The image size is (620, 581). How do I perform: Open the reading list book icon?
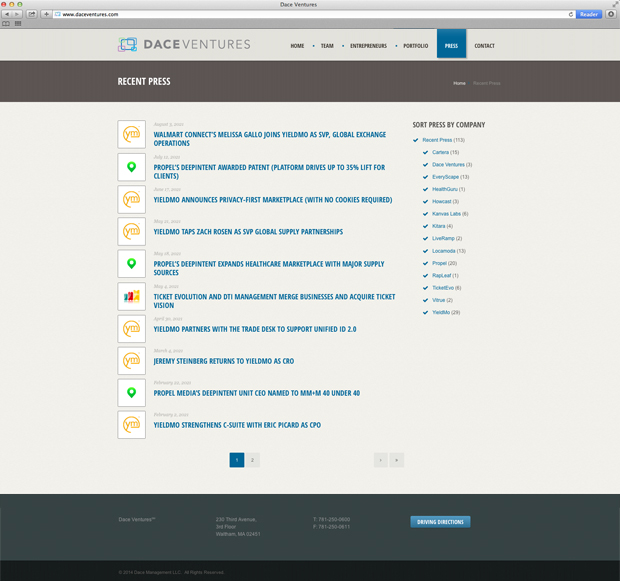(6, 24)
